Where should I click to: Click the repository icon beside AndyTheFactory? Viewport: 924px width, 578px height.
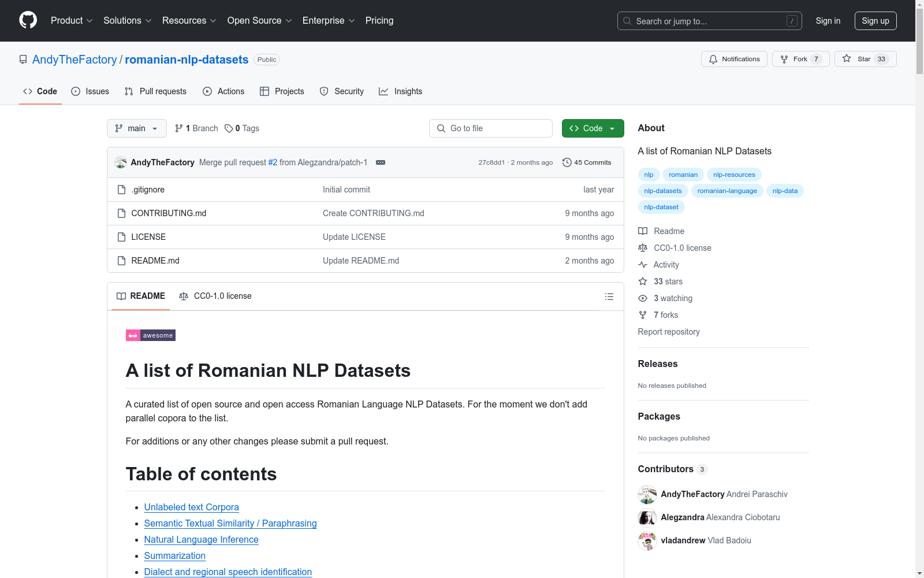tap(23, 60)
